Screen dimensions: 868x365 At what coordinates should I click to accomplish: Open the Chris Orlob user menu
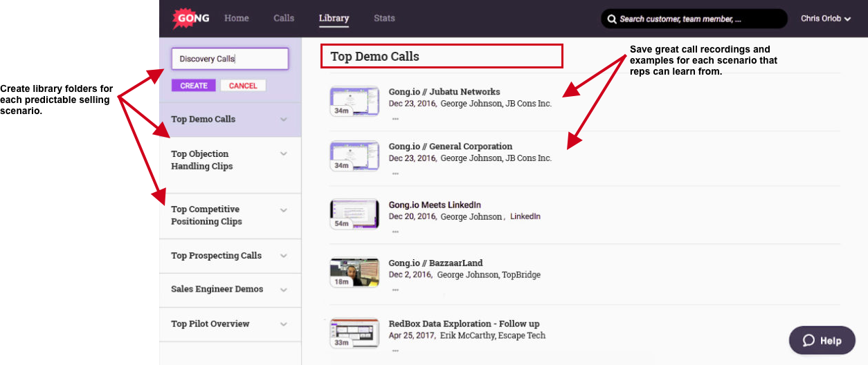826,19
